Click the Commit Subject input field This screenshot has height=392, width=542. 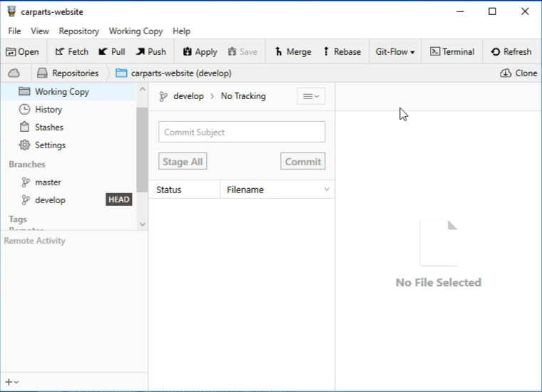(242, 132)
